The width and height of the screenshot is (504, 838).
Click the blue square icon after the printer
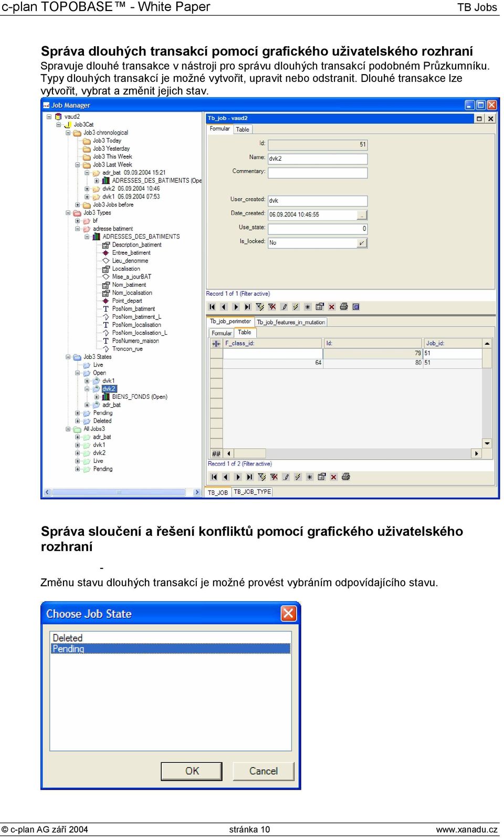[356, 307]
